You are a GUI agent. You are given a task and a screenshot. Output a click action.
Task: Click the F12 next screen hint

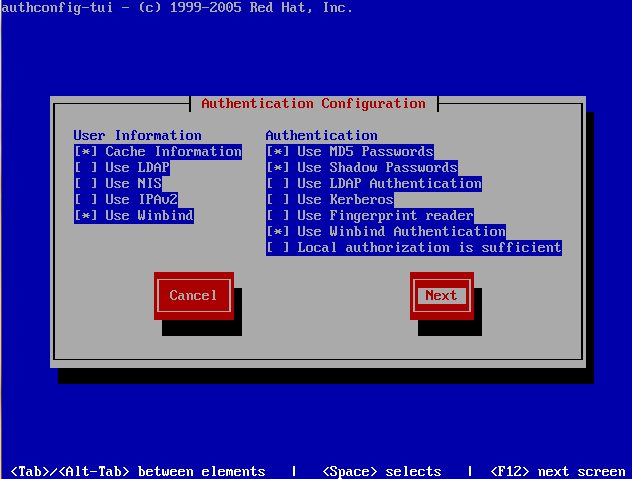click(558, 471)
